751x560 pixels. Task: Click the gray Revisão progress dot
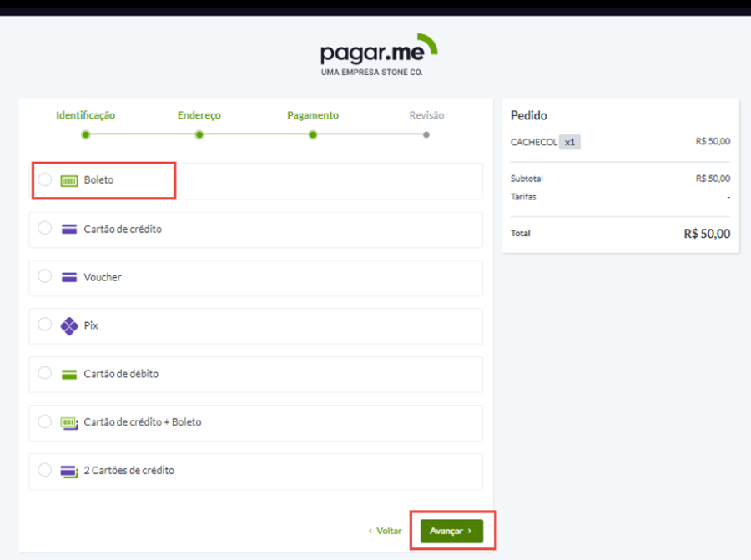(x=426, y=134)
